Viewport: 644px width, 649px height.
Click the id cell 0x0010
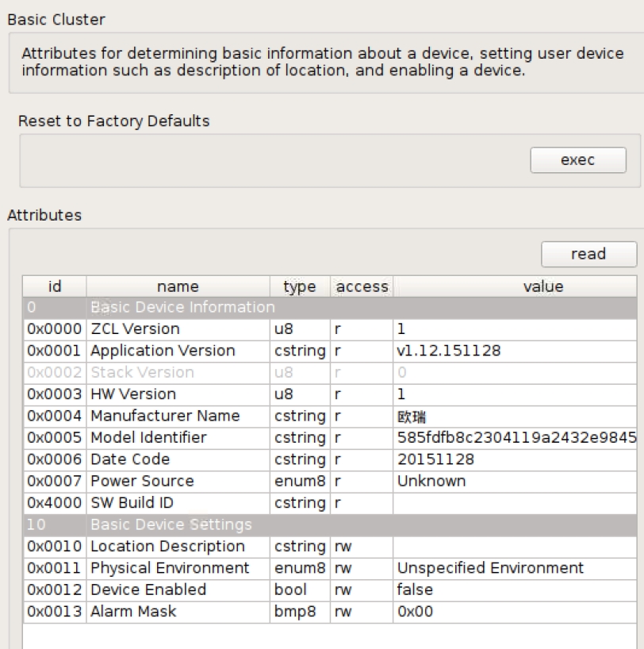[54, 547]
